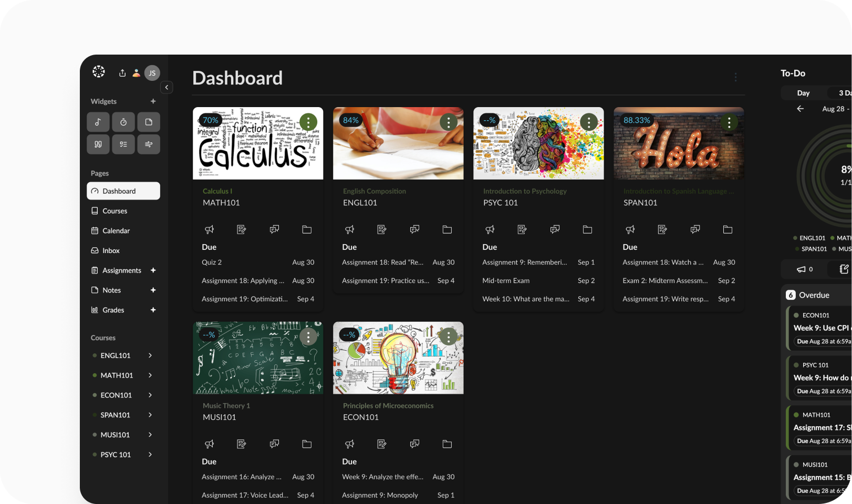Open the share/upload icon next to the logo
This screenshot has width=852, height=504.
coord(121,72)
